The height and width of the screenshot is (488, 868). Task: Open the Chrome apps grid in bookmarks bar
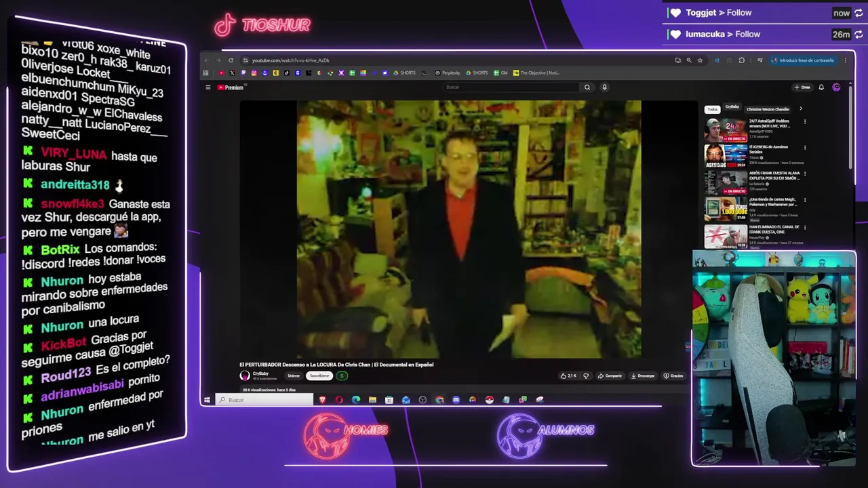[x=205, y=73]
